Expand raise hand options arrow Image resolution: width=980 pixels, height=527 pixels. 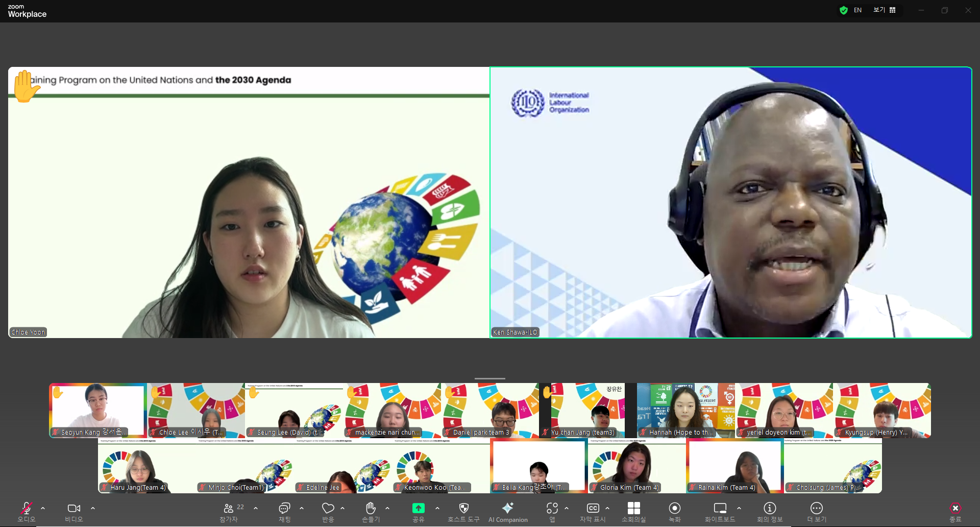coord(387,508)
